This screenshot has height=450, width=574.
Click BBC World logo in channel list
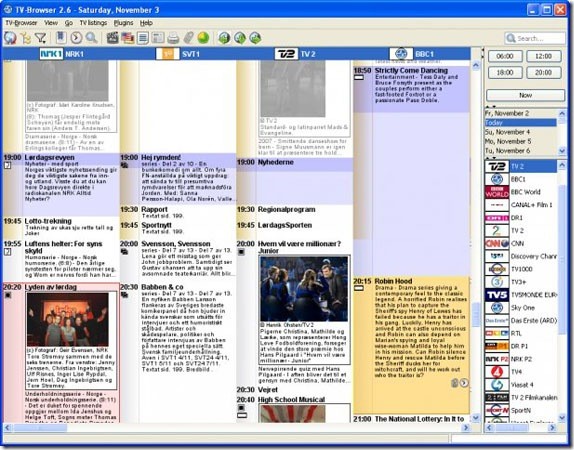[x=497, y=192]
